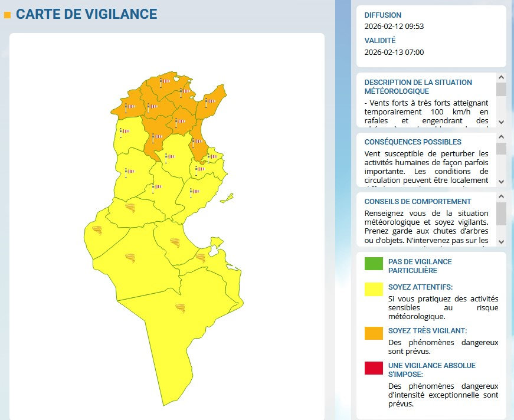
Task: Click down arrow in Conséquences Possibles panel
Action: click(501, 182)
